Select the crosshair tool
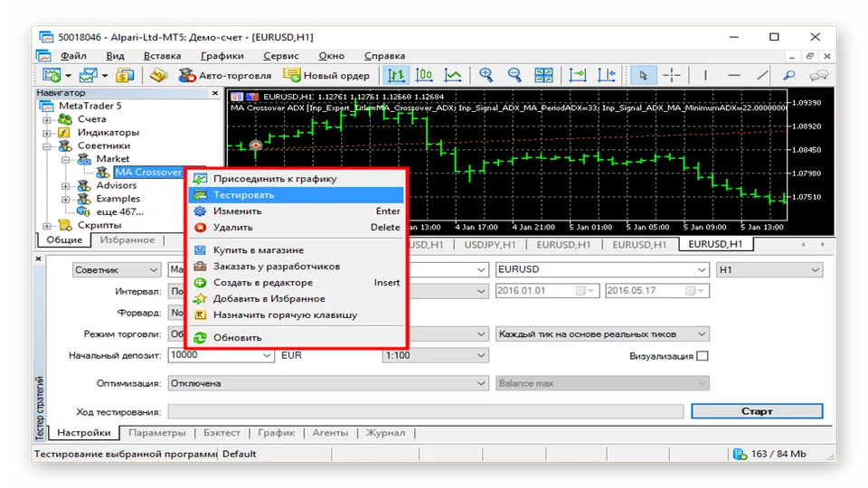The image size is (868, 488). click(x=672, y=75)
